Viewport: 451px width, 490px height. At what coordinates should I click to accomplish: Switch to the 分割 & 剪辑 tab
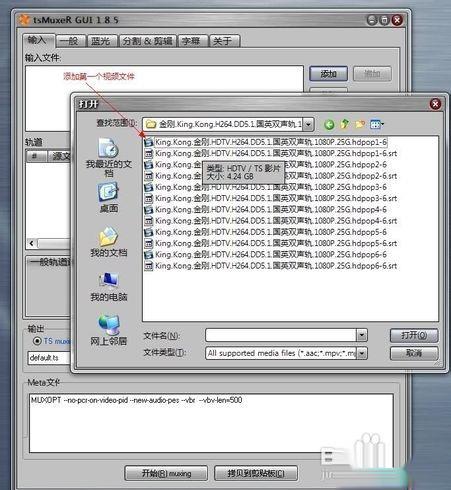[148, 41]
